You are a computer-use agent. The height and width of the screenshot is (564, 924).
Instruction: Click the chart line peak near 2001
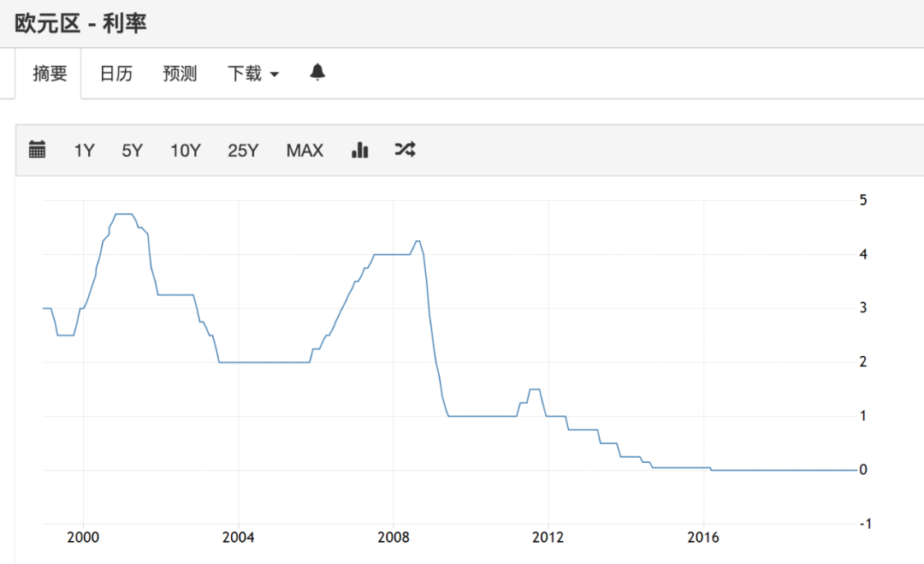(x=124, y=214)
